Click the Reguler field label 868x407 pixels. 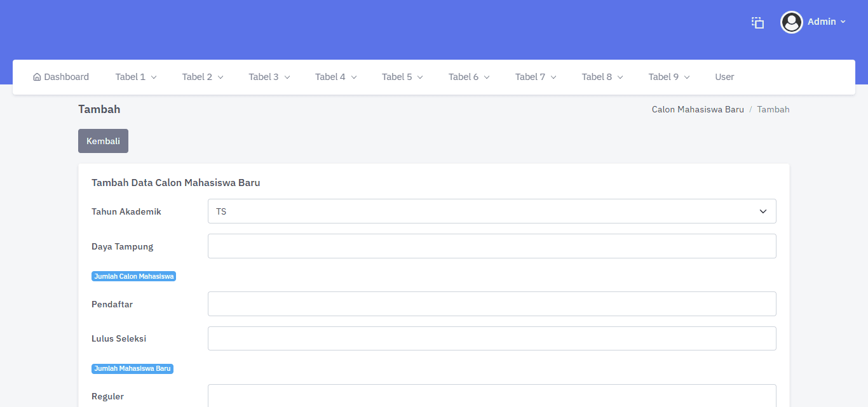(107, 396)
